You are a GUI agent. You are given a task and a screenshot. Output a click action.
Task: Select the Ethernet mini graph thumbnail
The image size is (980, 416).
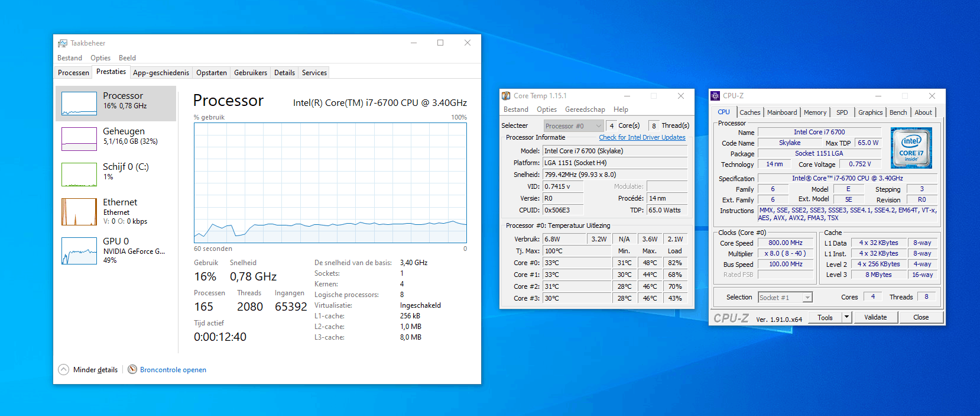tap(79, 212)
